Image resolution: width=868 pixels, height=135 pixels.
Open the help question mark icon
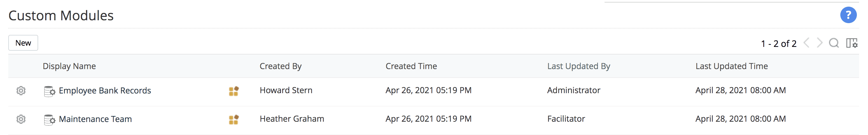tap(848, 15)
